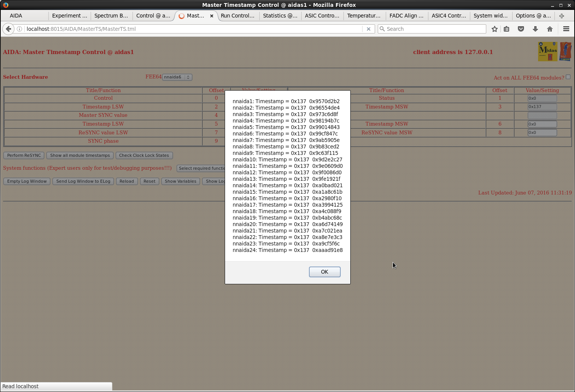Minimize the Firefox window
Image resolution: width=575 pixels, height=392 pixels.
coord(553,5)
